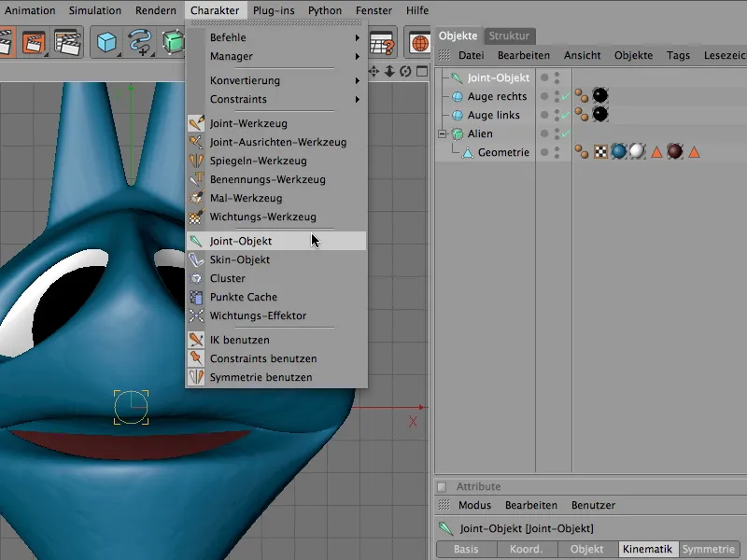Create a Joint-Objekt from the menu
The height and width of the screenshot is (560, 747).
pos(276,241)
